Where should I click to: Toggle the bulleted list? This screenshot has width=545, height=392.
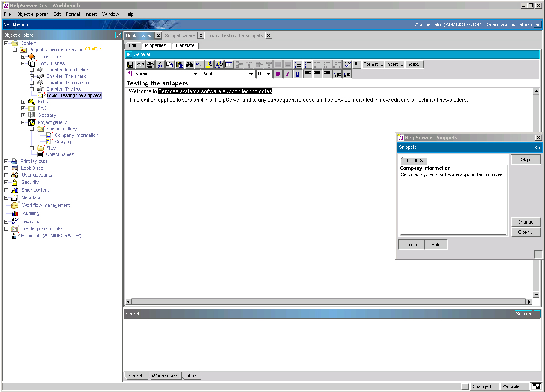[x=308, y=65]
